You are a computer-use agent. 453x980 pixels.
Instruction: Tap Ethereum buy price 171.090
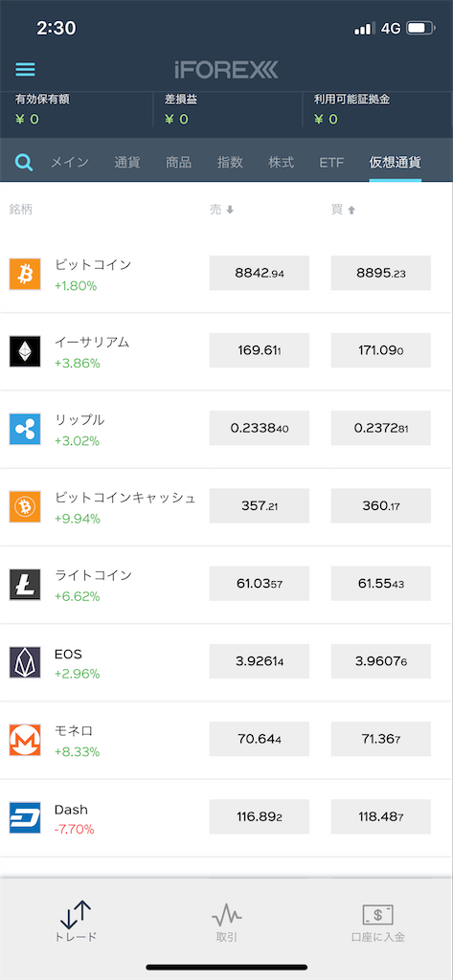(x=381, y=350)
